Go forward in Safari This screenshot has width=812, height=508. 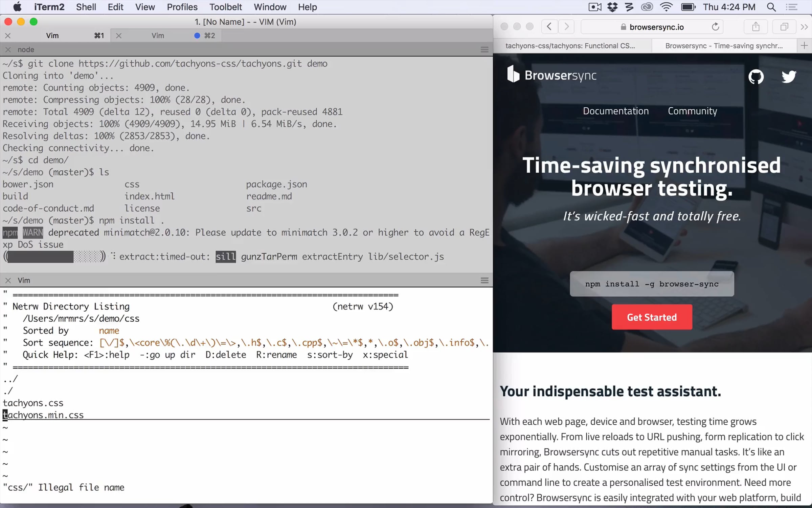pyautogui.click(x=566, y=26)
